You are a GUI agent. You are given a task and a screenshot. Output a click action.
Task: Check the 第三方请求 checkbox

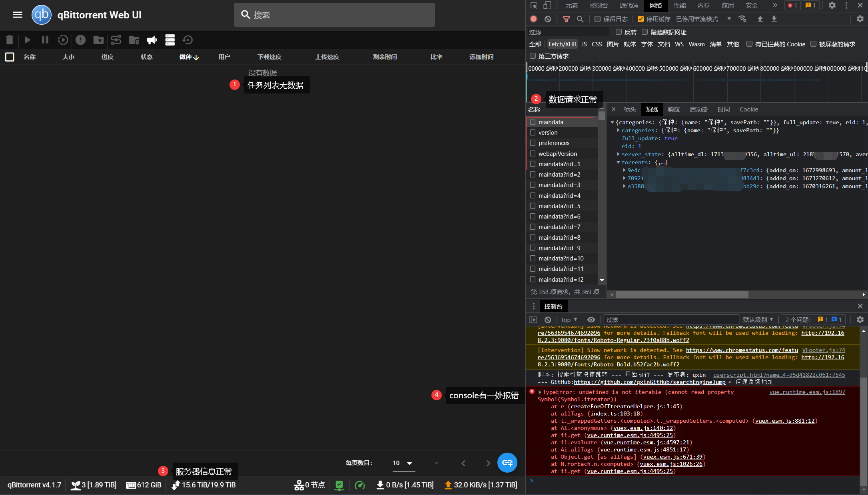point(533,56)
